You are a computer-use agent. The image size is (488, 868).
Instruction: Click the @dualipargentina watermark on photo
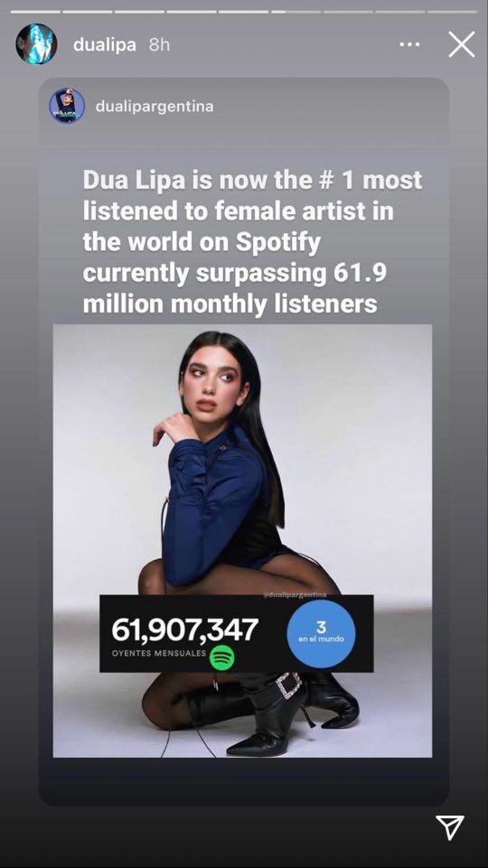pyautogui.click(x=294, y=594)
